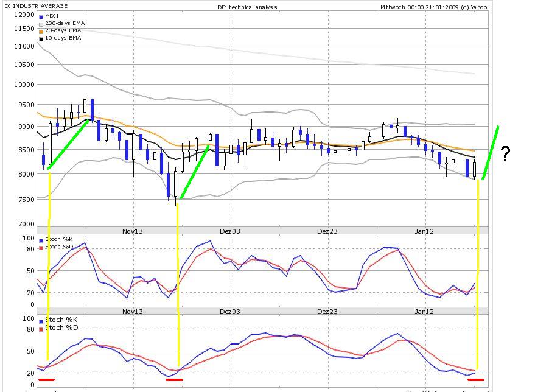Click the black 10-days EMA legend swatch

(x=41, y=39)
